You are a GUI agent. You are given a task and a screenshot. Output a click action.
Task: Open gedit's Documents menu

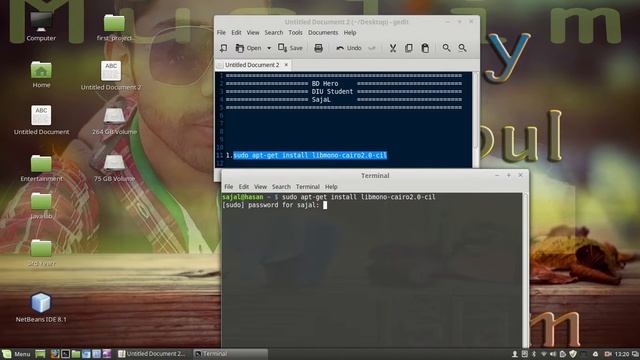(x=323, y=32)
